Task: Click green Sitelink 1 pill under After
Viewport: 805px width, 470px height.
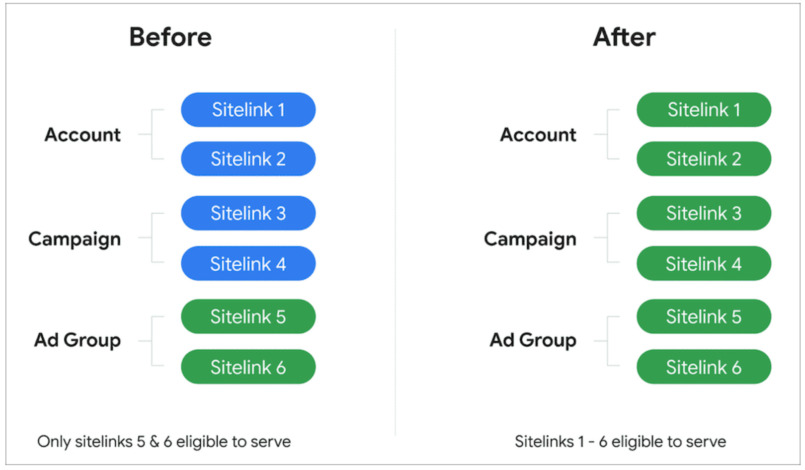Action: [704, 110]
